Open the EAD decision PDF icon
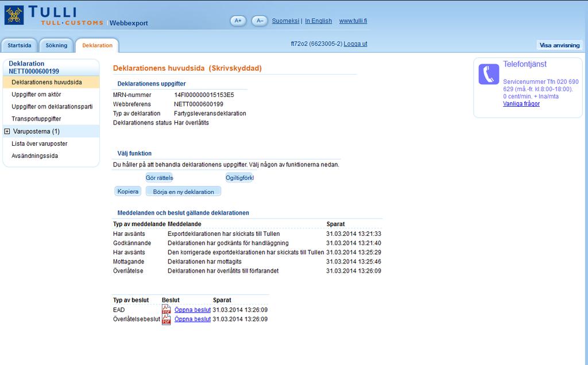This screenshot has width=588, height=365. [x=166, y=309]
